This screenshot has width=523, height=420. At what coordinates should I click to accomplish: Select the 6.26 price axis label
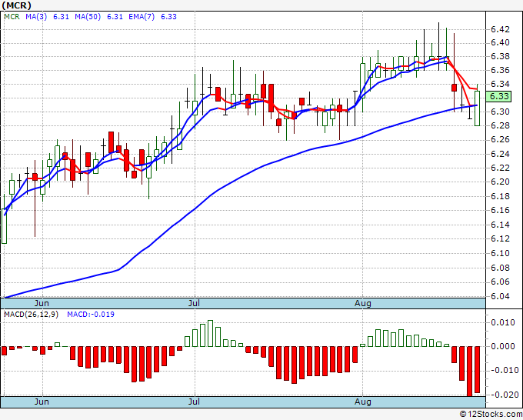coord(500,139)
